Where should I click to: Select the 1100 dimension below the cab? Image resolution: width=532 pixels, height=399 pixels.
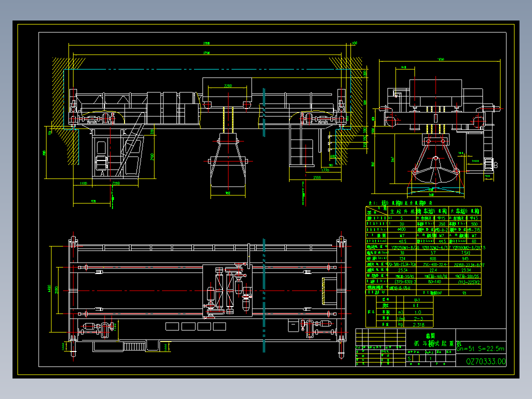click(x=83, y=183)
